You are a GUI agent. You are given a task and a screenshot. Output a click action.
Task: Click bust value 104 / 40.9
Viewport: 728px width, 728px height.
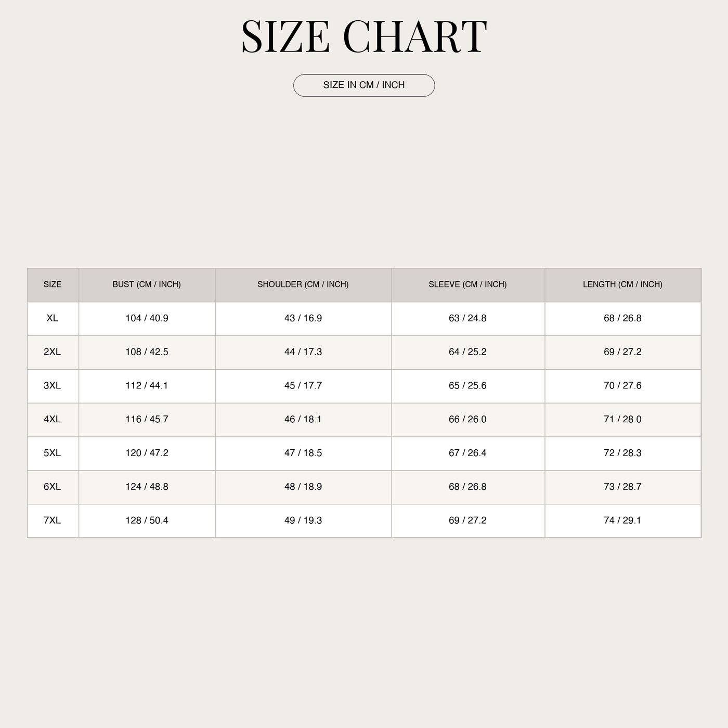click(x=147, y=318)
